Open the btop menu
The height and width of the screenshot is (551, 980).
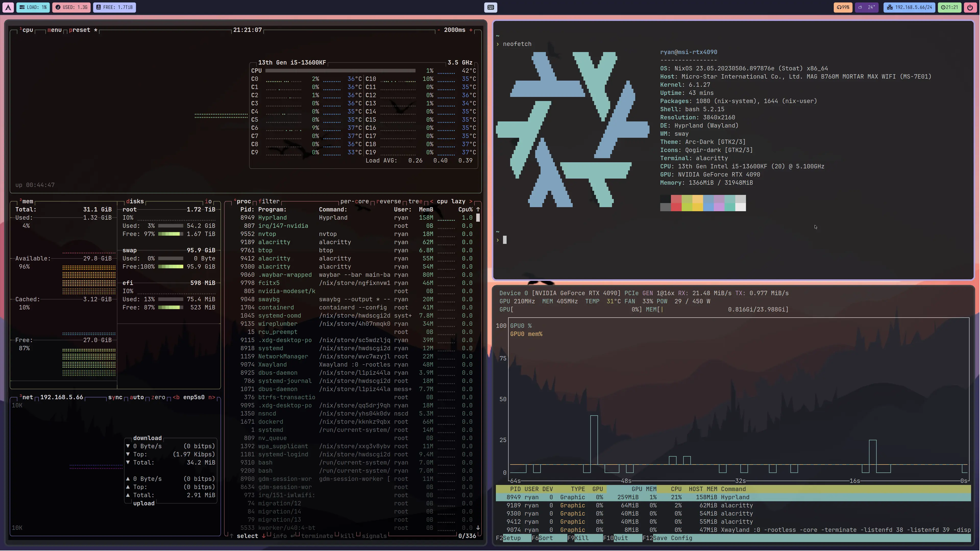click(54, 30)
